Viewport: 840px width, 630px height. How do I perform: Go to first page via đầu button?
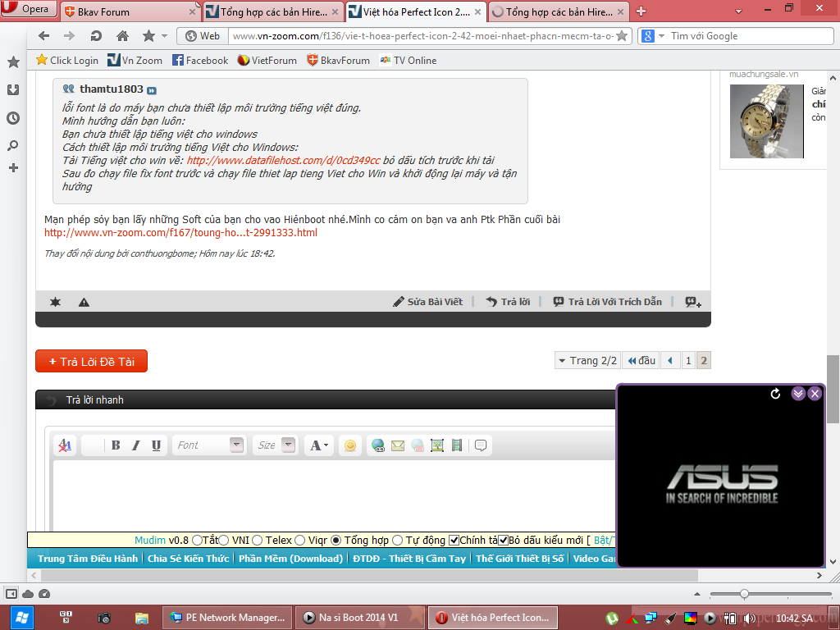tap(641, 361)
